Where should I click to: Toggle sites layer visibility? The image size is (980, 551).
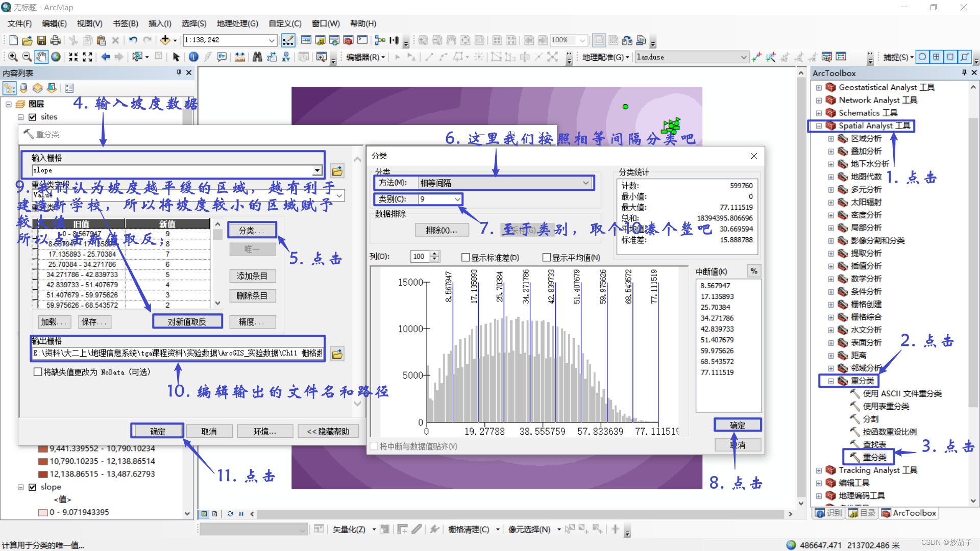point(32,117)
